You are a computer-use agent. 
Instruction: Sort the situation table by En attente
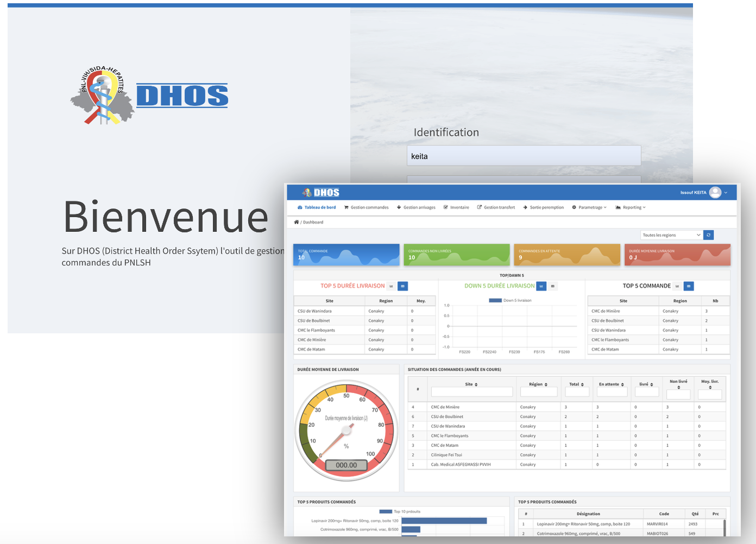(x=612, y=384)
